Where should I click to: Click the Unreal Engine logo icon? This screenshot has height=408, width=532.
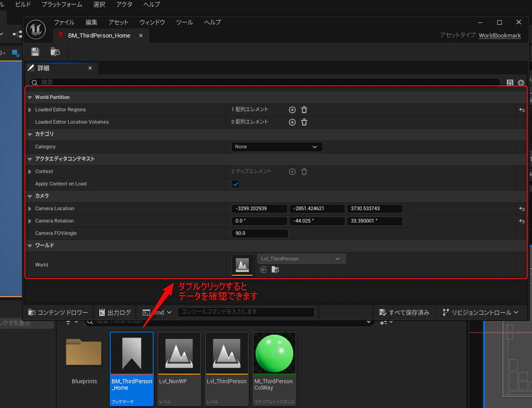click(x=36, y=29)
